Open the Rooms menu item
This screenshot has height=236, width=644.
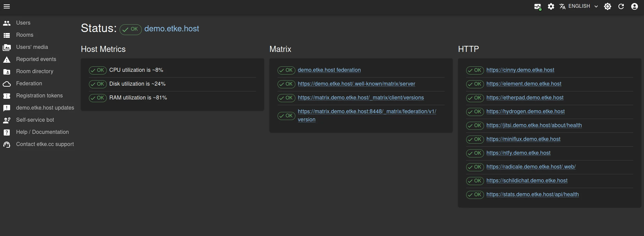pos(25,35)
